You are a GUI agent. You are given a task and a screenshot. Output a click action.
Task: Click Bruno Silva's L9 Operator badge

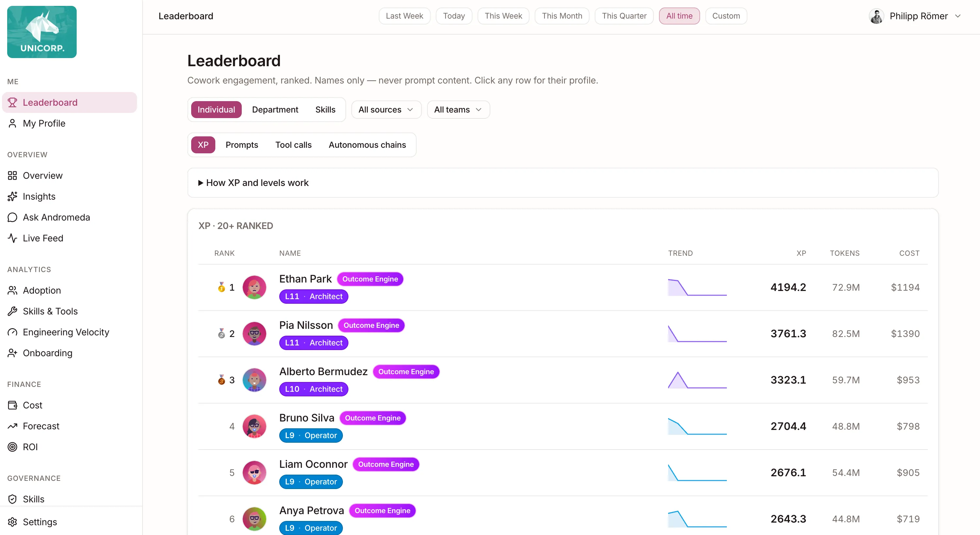[311, 435]
